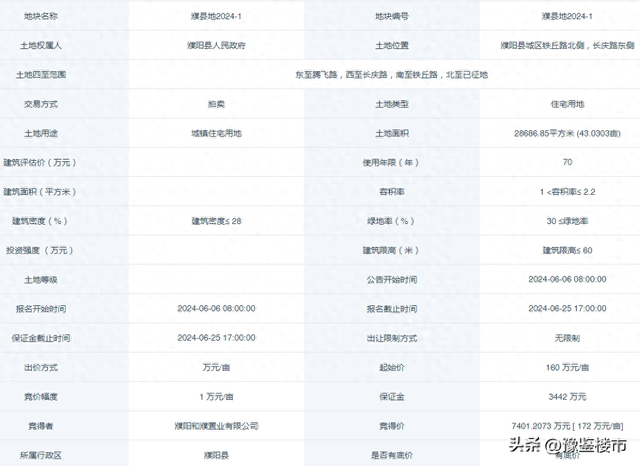Image resolution: width=640 pixels, height=466 pixels.
Task: Click '2024-06-06 08:00:00' beside 报名开始时间
Action: (216, 308)
